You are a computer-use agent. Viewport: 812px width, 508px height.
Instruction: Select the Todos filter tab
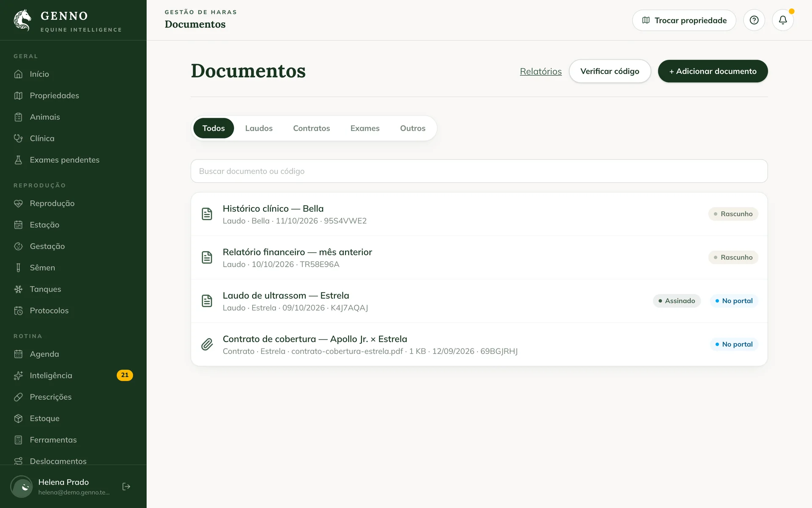[x=214, y=128]
